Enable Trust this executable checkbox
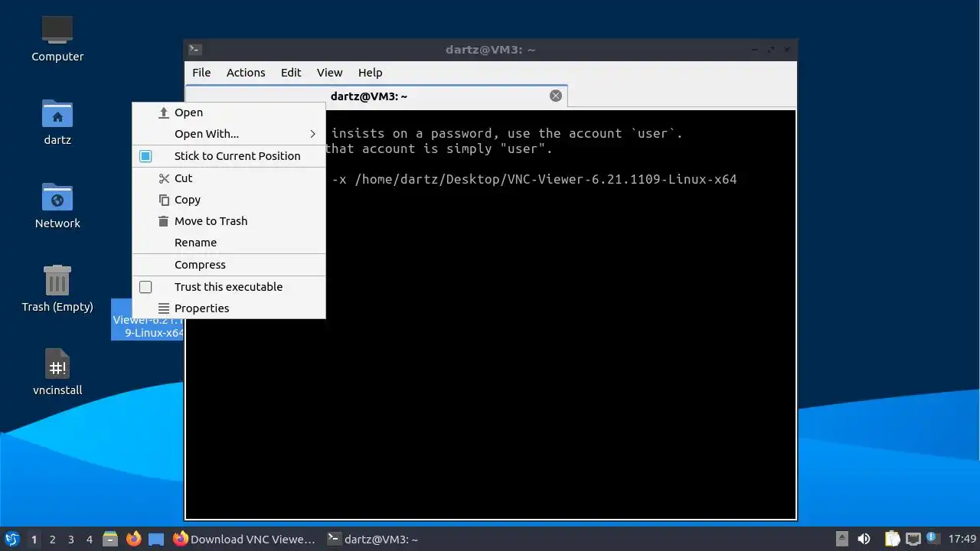The width and height of the screenshot is (980, 551). coord(145,287)
